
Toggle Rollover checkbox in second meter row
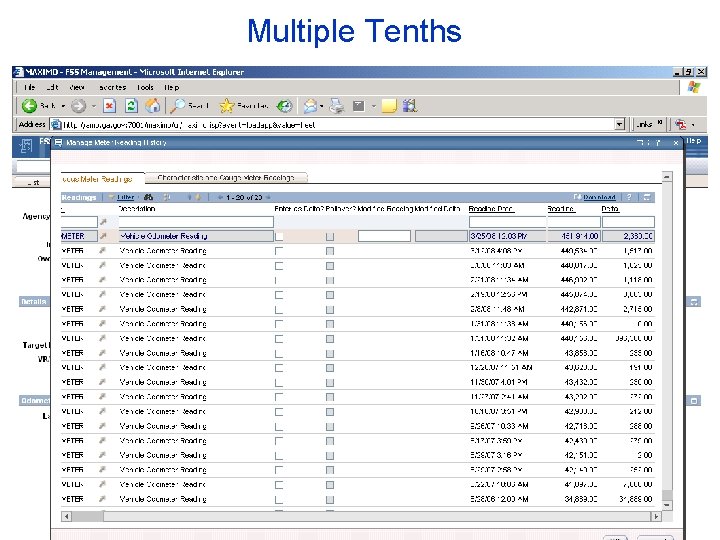[330, 251]
